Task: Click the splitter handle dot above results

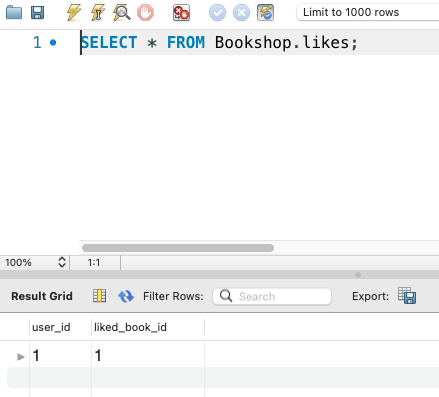Action: [358, 275]
